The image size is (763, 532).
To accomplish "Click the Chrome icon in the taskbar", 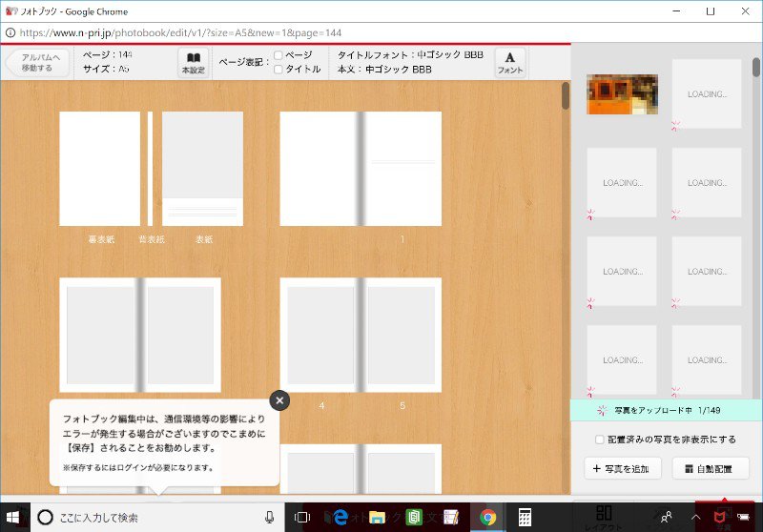I will coord(488,517).
